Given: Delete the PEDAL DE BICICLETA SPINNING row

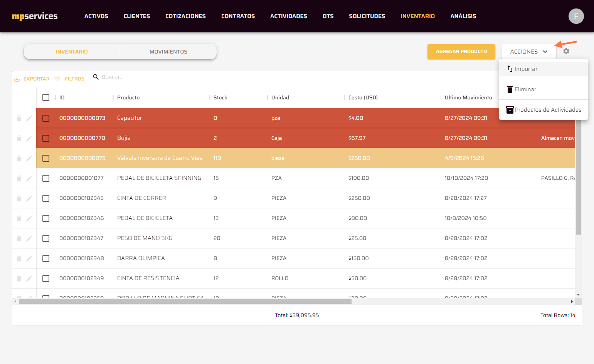Looking at the screenshot, I should click(x=19, y=178).
